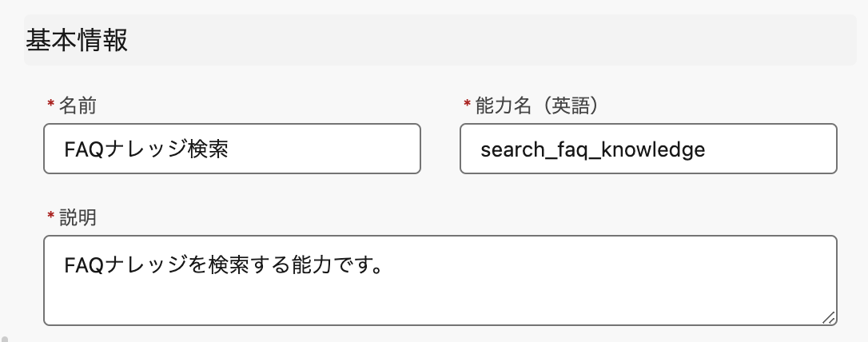The image size is (868, 342).
Task: Click inside the 説明 textarea
Action: pyautogui.click(x=440, y=280)
